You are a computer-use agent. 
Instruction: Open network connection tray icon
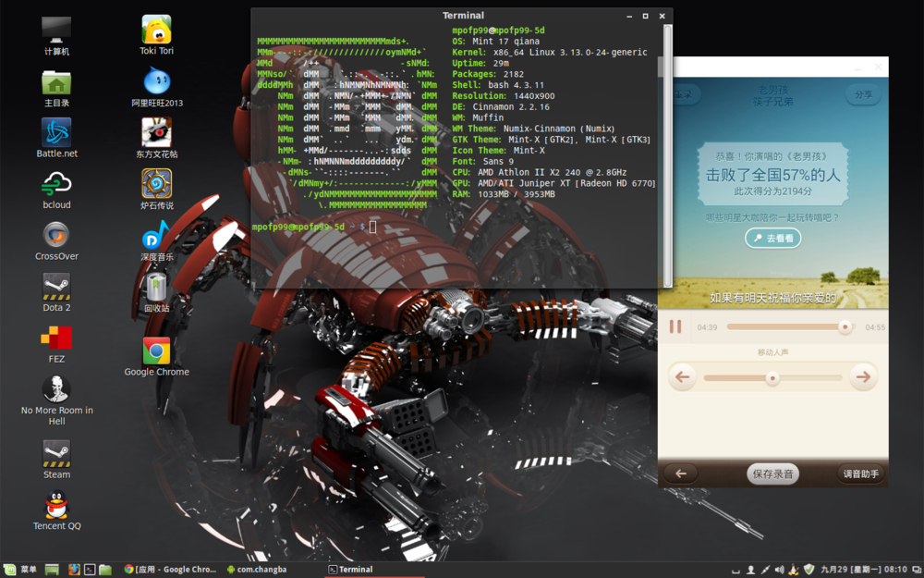pos(765,570)
